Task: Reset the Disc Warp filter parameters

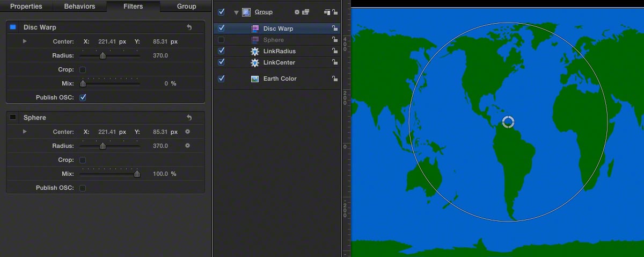Action: [189, 27]
